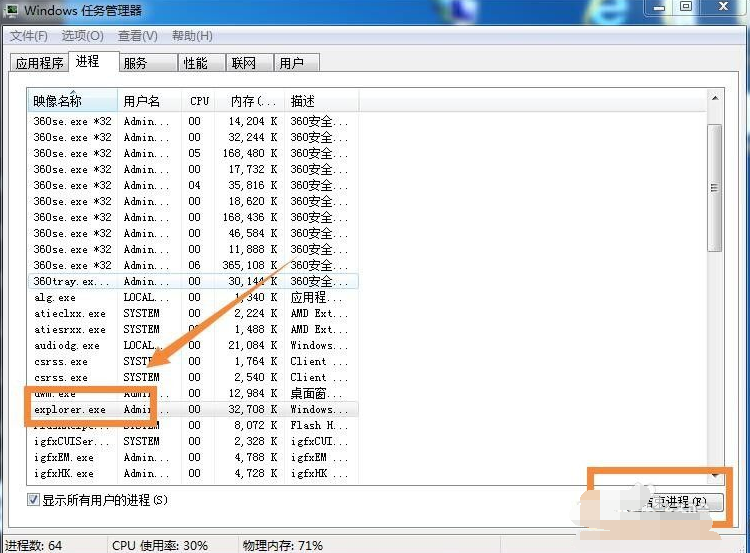Open the 帮助(H) menu
The image size is (750, 553).
(192, 36)
